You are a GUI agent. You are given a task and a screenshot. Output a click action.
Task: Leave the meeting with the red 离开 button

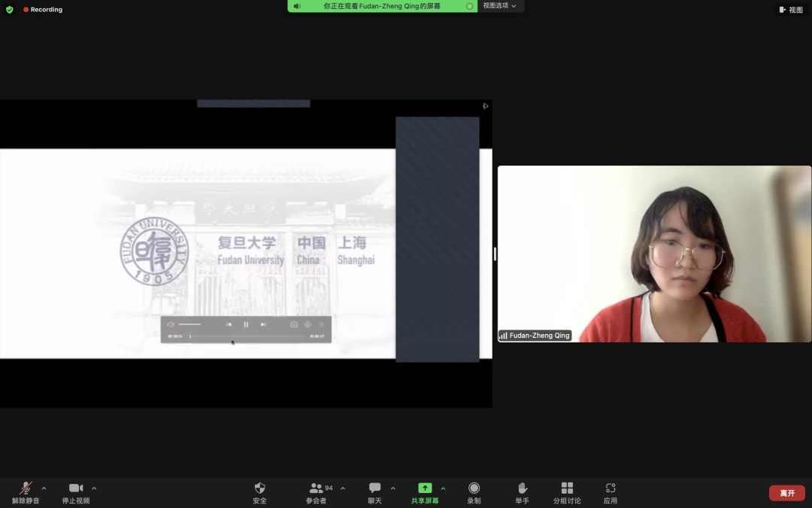787,493
